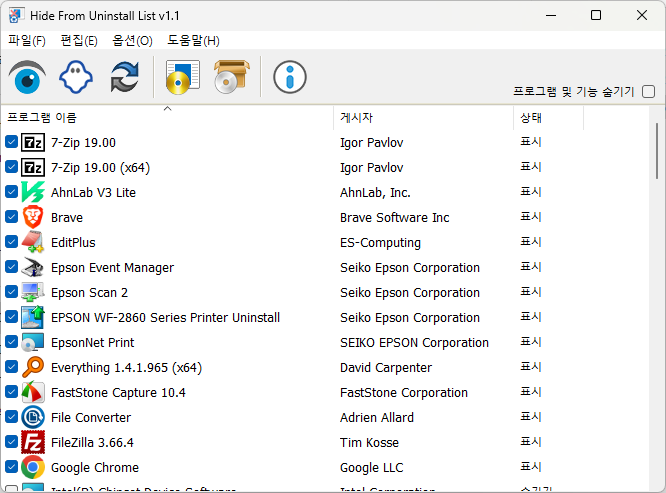This screenshot has height=493, width=666.
Task: Open the 도움말(H) menu
Action: [193, 41]
